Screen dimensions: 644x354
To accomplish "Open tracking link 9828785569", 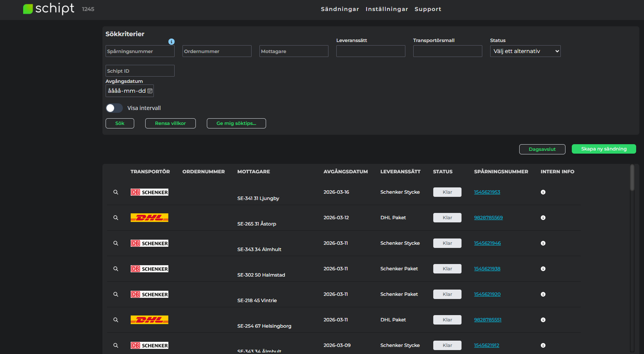I will click(488, 218).
